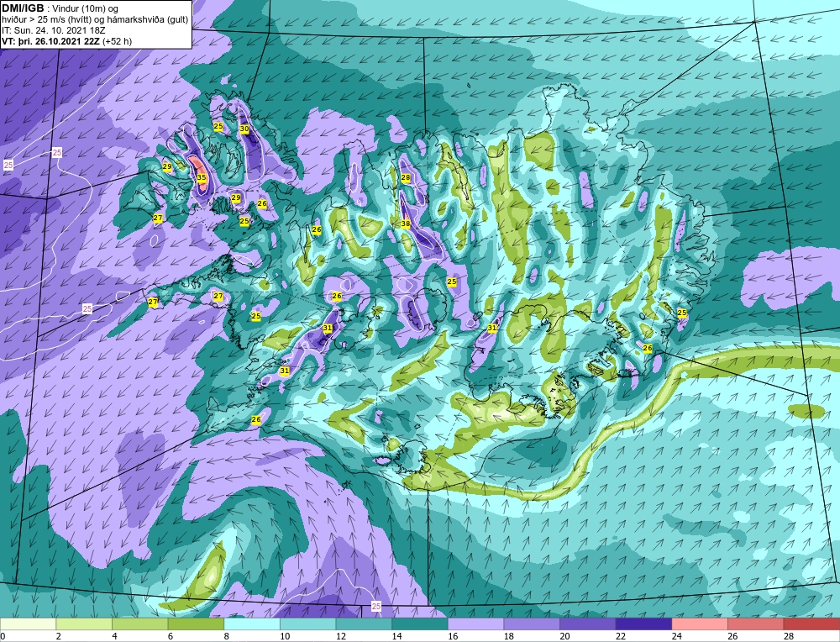Select the 8–10 m/s light cyan legend swatch
The image size is (840, 642).
pyautogui.click(x=252, y=624)
